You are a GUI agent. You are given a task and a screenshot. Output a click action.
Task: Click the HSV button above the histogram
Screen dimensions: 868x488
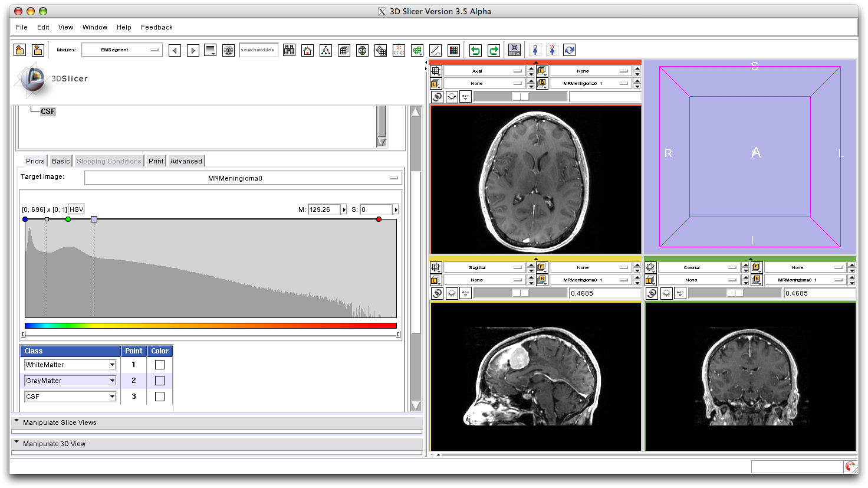point(77,209)
